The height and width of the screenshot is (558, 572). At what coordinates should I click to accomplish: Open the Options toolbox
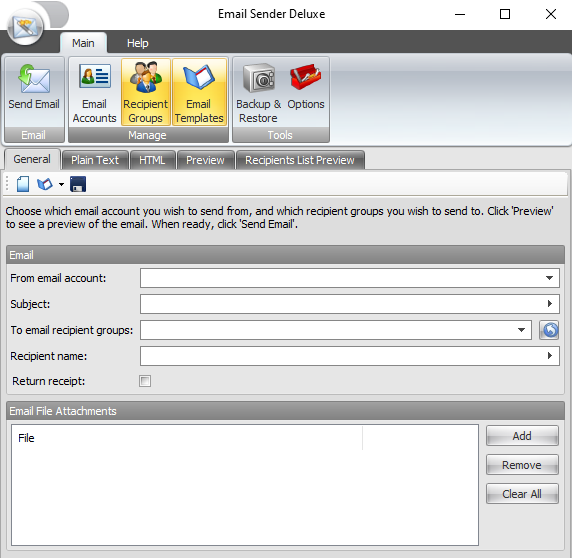tap(306, 92)
